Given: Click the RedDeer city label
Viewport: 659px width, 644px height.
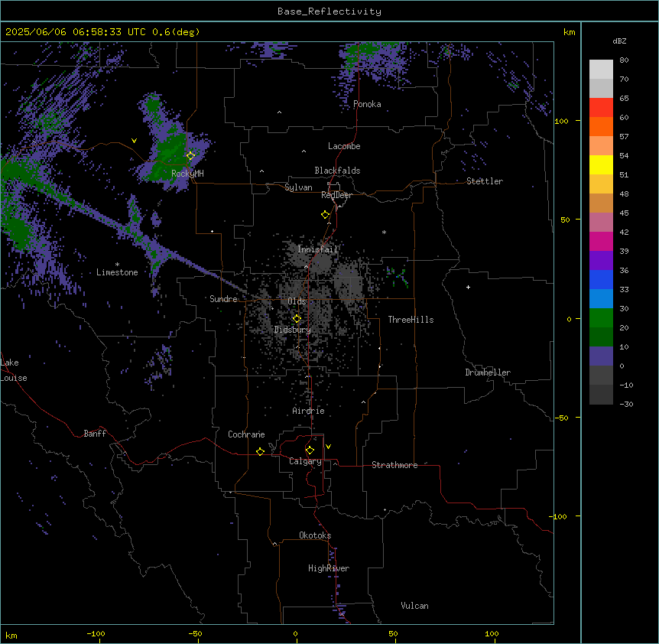Looking at the screenshot, I should point(336,195).
